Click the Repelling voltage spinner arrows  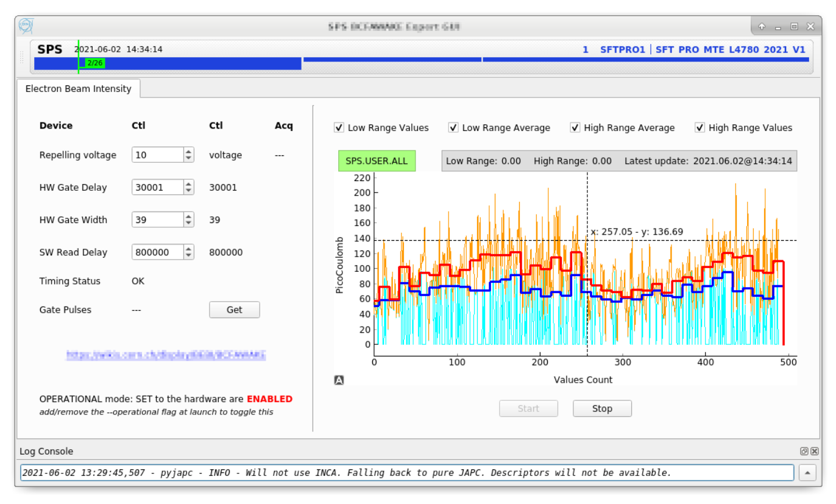coord(189,155)
